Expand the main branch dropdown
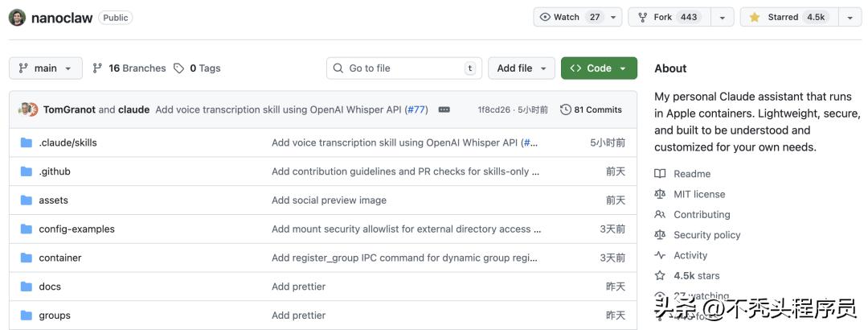 [x=46, y=68]
